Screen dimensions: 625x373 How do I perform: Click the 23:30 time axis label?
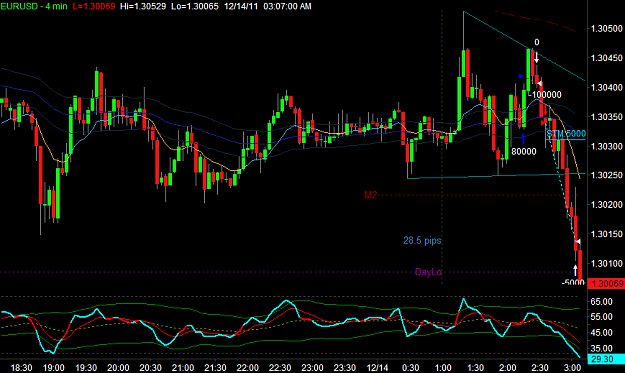[x=344, y=367]
